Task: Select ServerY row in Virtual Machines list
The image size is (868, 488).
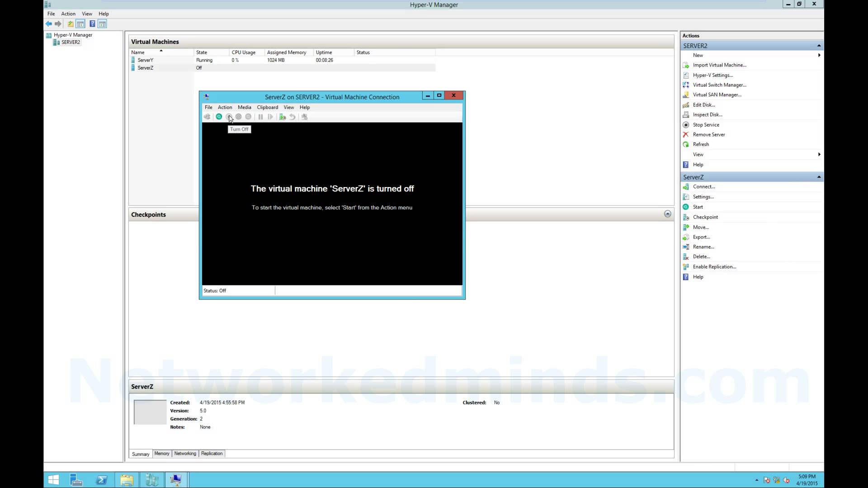Action: click(x=283, y=60)
